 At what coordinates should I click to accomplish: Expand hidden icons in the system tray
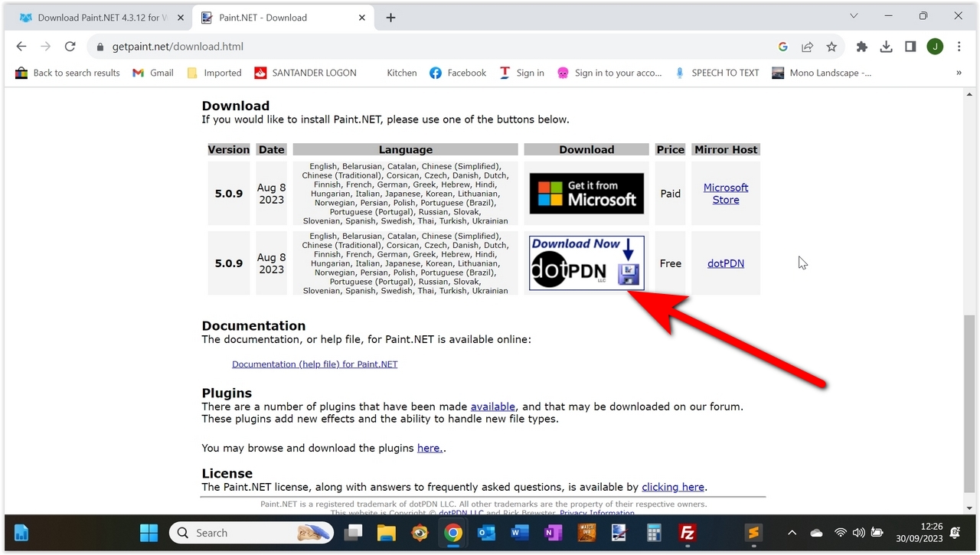point(792,533)
